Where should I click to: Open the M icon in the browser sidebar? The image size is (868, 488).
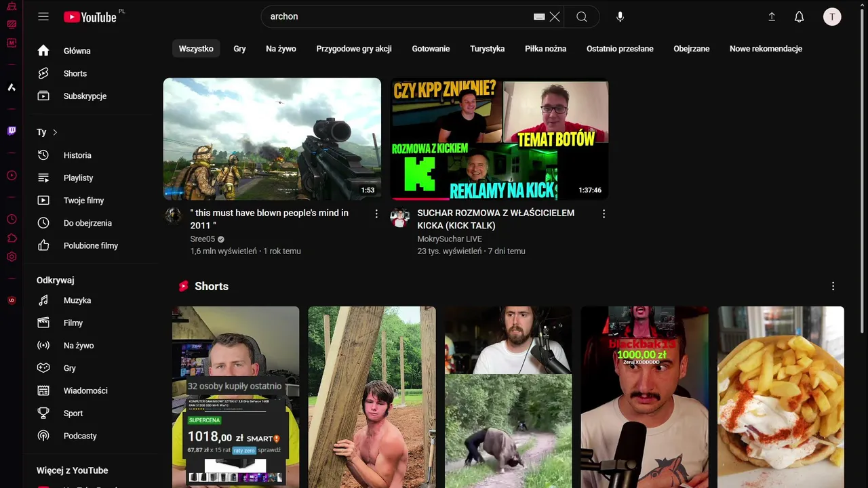[x=12, y=43]
